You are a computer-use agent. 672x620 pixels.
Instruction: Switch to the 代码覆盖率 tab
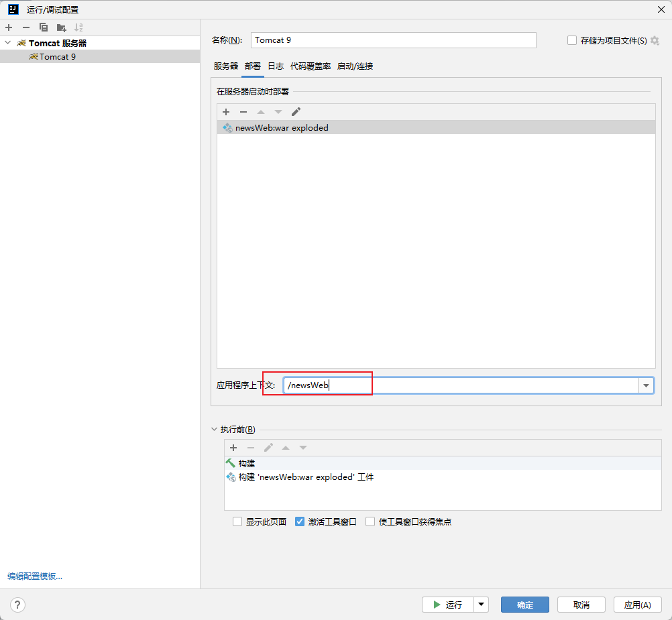coord(311,66)
